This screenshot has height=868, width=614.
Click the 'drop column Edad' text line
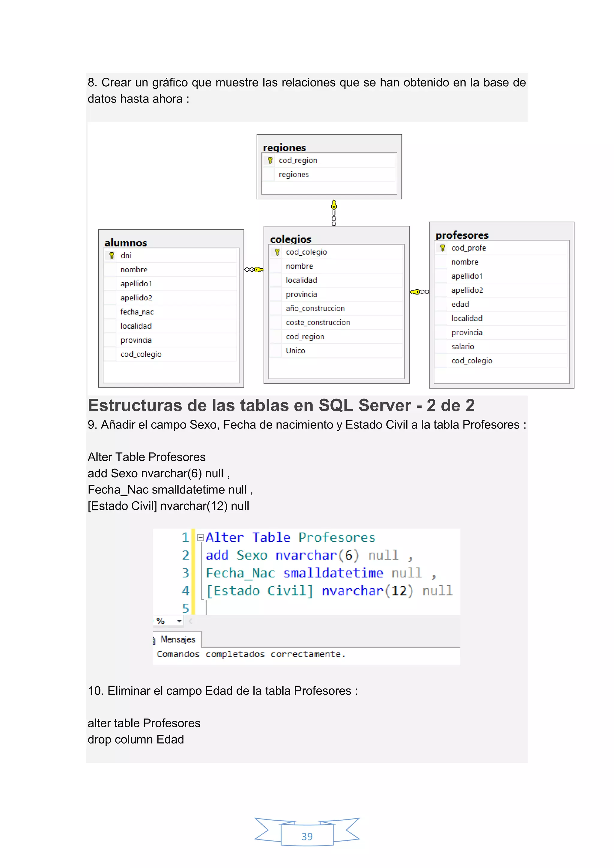coord(136,739)
